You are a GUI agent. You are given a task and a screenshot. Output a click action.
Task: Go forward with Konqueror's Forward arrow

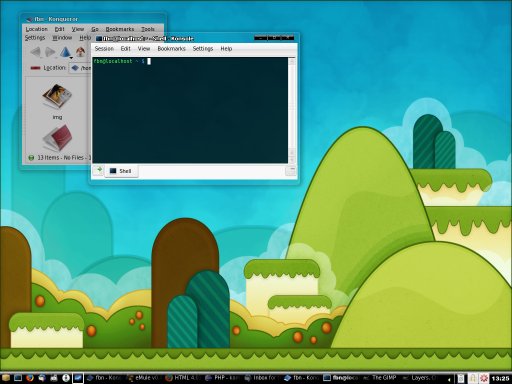[50, 52]
